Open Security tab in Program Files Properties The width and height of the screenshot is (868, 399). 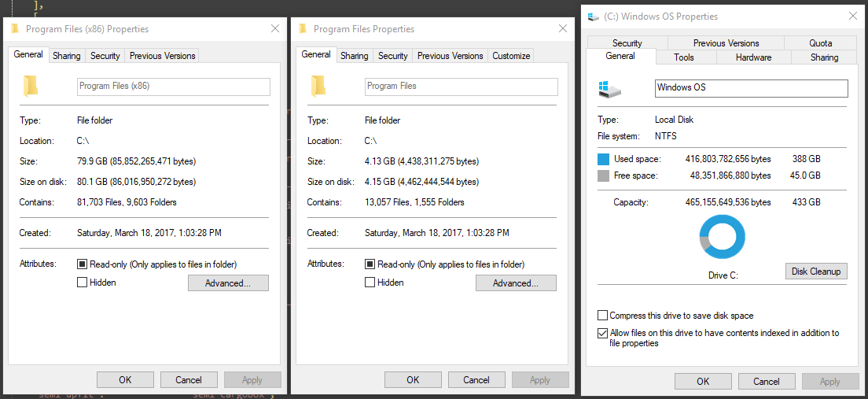click(393, 56)
